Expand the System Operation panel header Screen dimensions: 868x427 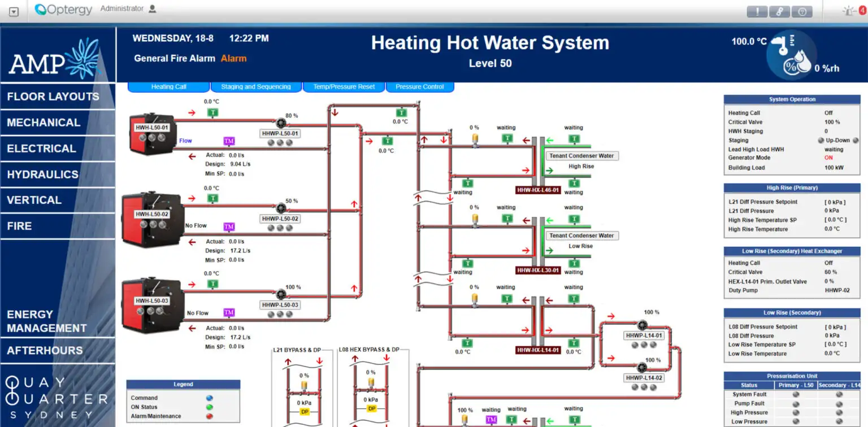click(x=791, y=99)
